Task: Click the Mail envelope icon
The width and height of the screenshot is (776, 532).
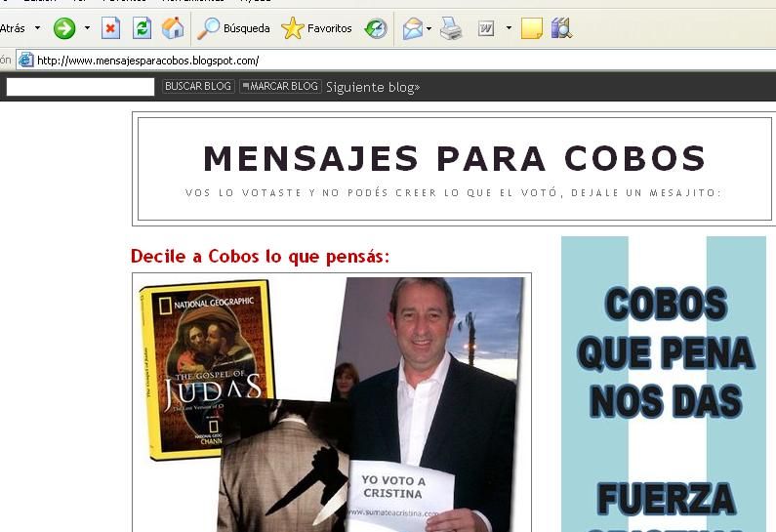Action: (x=413, y=28)
